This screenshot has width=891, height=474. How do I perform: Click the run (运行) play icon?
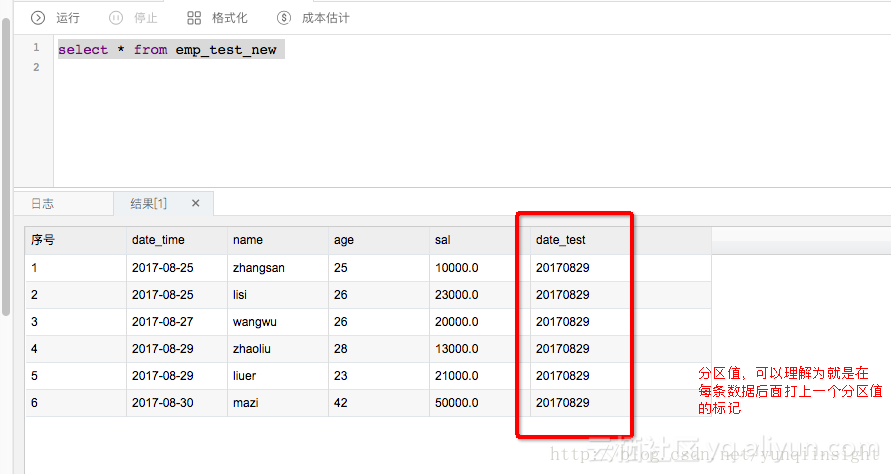pos(38,18)
